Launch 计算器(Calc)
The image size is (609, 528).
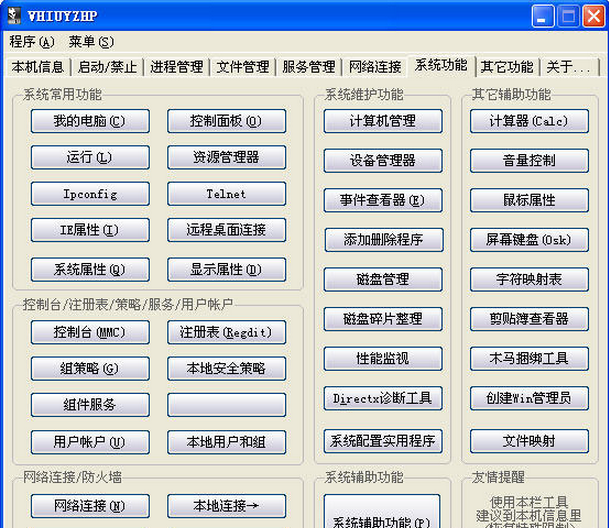(529, 121)
